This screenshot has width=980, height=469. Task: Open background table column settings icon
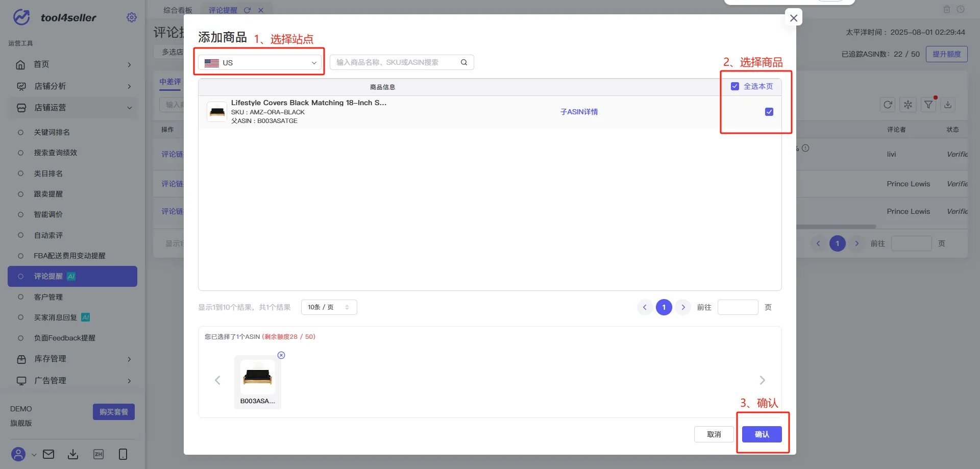tap(908, 105)
